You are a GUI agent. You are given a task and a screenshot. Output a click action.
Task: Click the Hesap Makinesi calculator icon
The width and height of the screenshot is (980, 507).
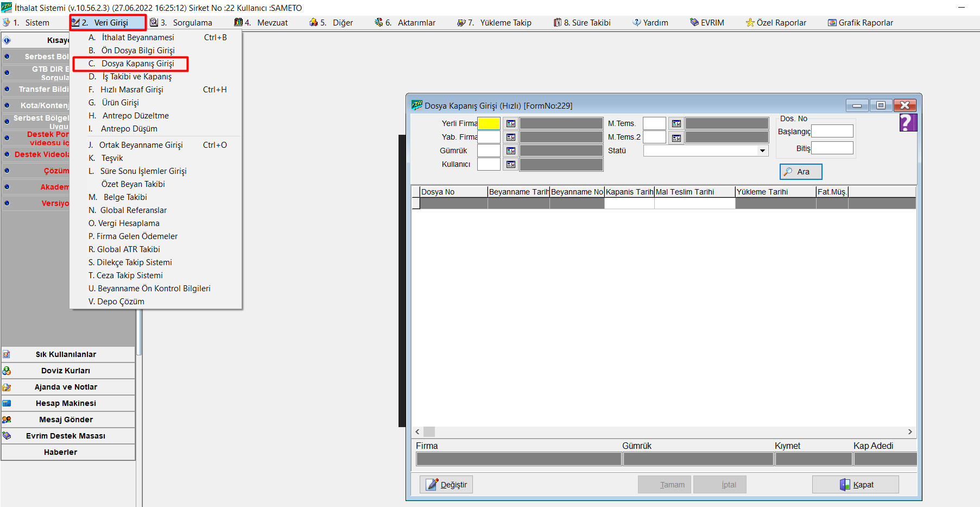(x=7, y=403)
